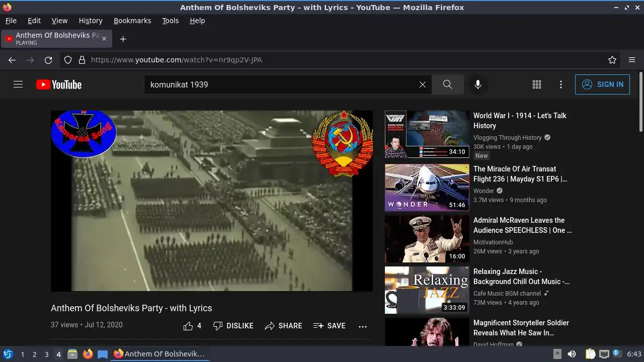Visit the Wonder channel
The height and width of the screenshot is (362, 644).
pos(484,191)
